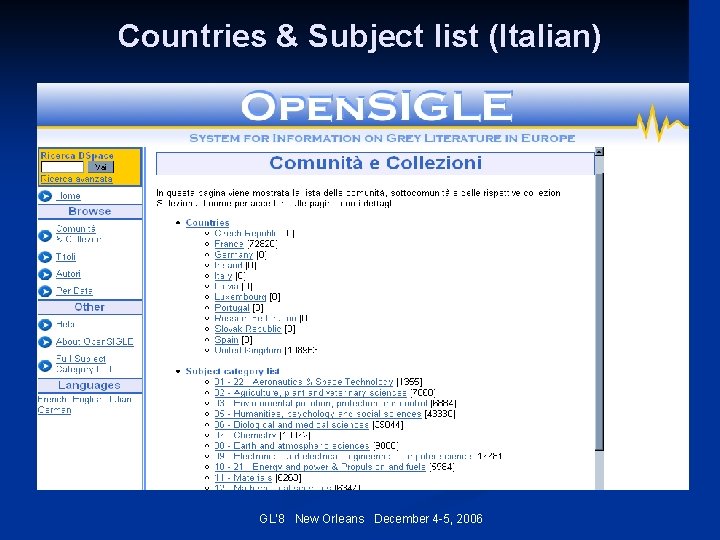
Task: Click the blue arrow icon beside Per Data
Action: tap(45, 291)
